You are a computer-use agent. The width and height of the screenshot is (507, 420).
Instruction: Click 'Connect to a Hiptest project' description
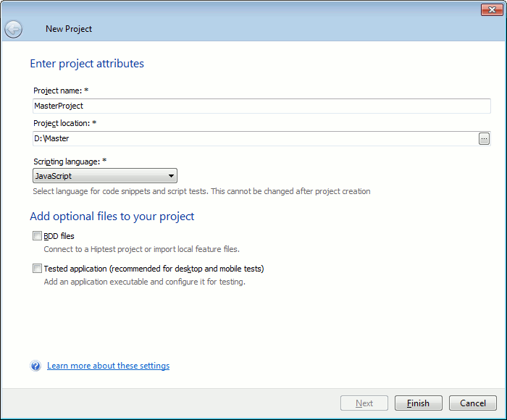(x=142, y=249)
